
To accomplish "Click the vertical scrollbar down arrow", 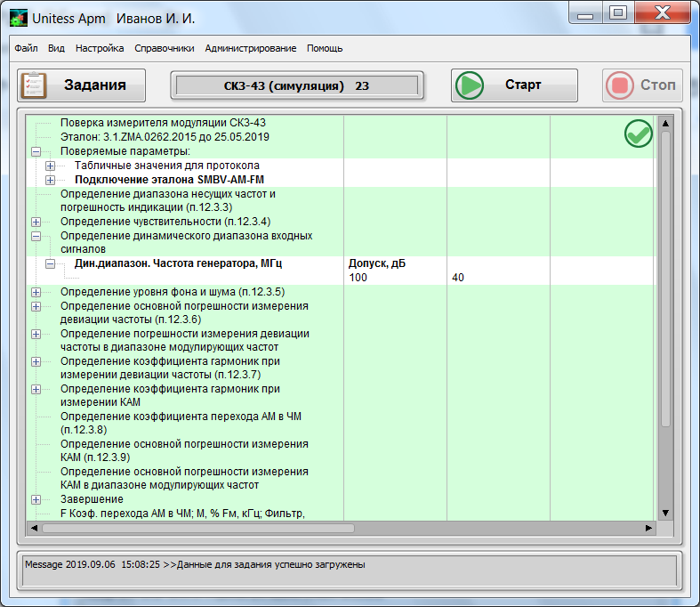I will pos(664,514).
